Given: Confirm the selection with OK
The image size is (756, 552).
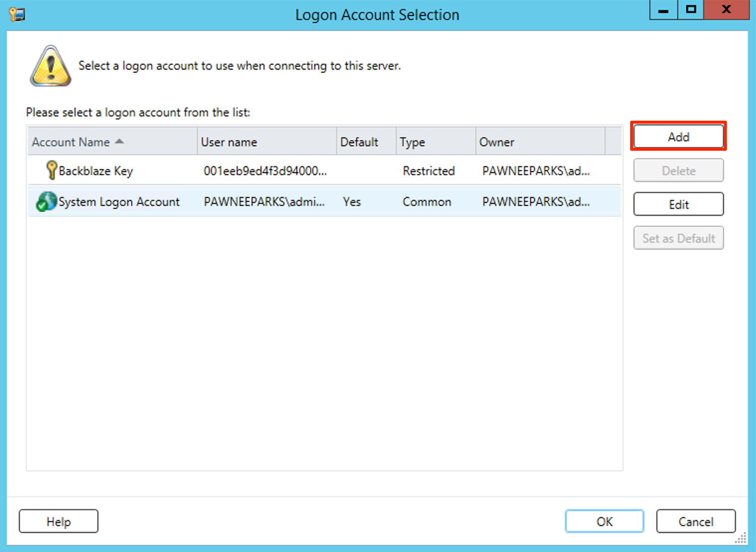Looking at the screenshot, I should click(x=604, y=522).
